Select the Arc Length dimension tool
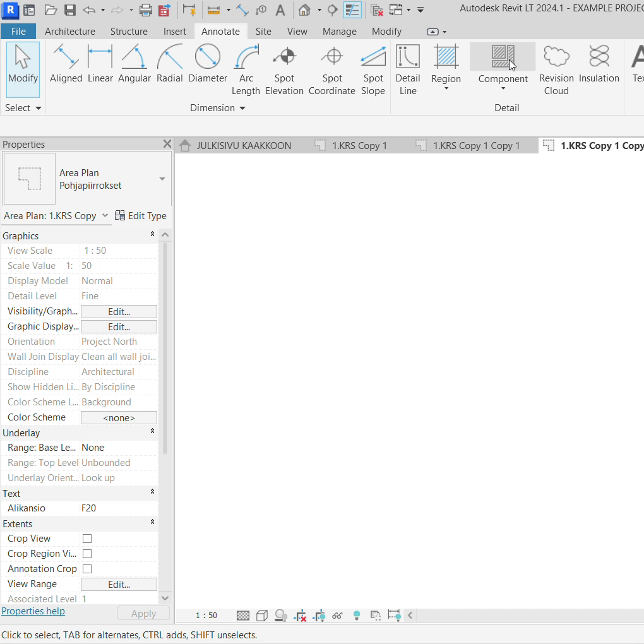 pyautogui.click(x=246, y=69)
